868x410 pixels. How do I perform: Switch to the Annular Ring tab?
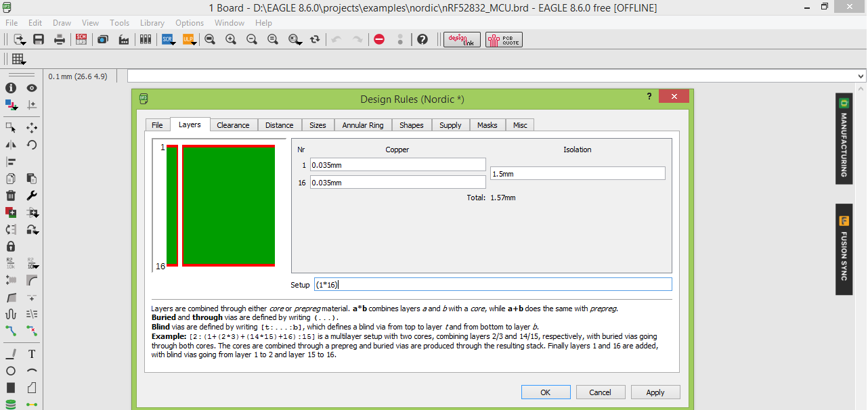coord(363,125)
